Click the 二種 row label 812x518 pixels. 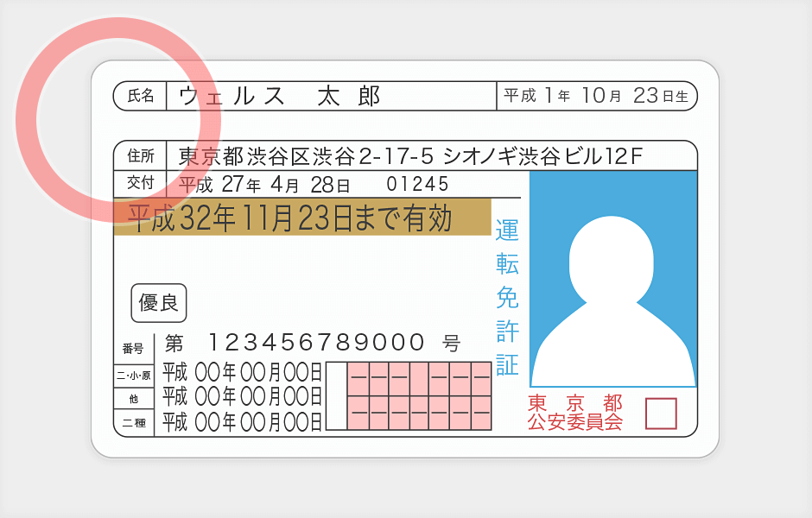(x=133, y=422)
